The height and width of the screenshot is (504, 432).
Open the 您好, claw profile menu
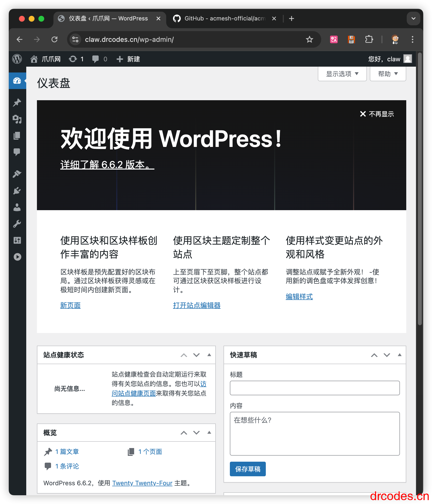click(390, 59)
